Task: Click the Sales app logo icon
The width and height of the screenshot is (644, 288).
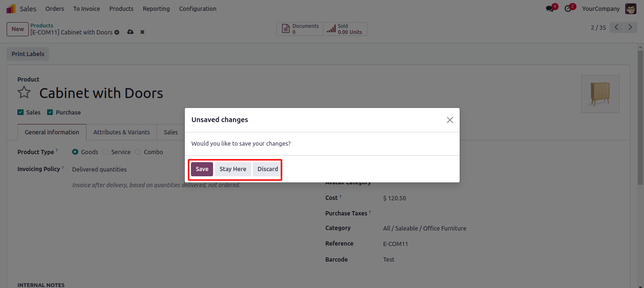Action: [11, 8]
